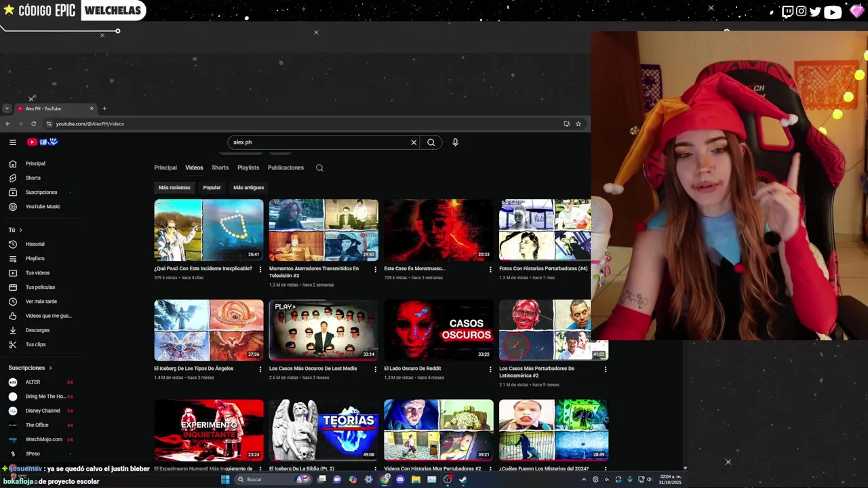
Task: Play the Casos Oscuros Reddit thumbnail
Action: [439, 330]
